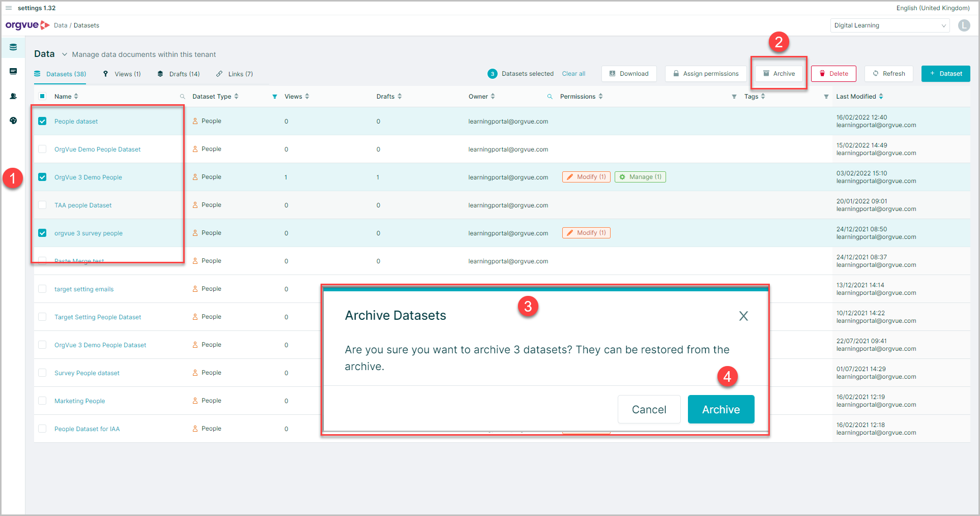
Task: Sort by the Views column arrows
Action: [307, 96]
